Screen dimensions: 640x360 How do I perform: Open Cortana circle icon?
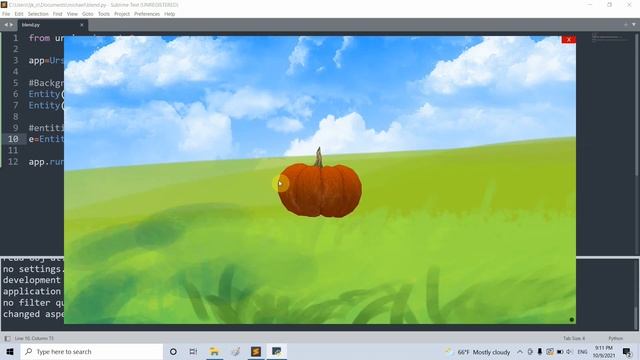(173, 351)
